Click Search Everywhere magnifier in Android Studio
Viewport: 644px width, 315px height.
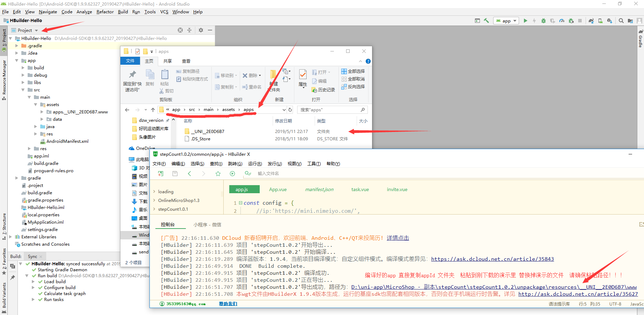621,21
